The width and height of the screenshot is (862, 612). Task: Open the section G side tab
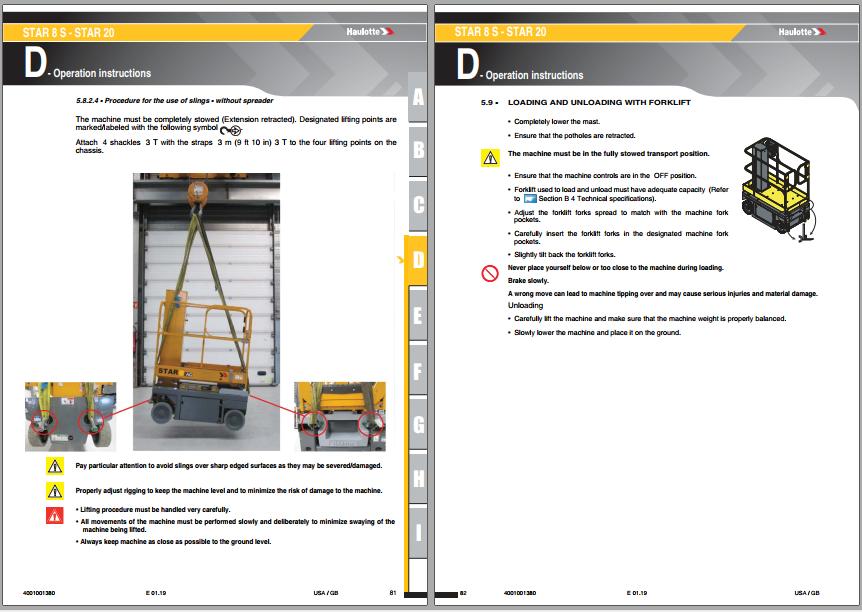pyautogui.click(x=418, y=425)
